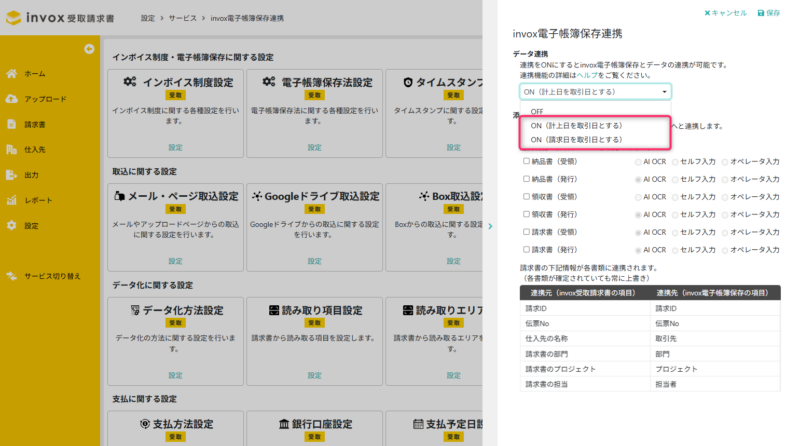Click the clock shield icon on タイムスタンプ card

408,82
